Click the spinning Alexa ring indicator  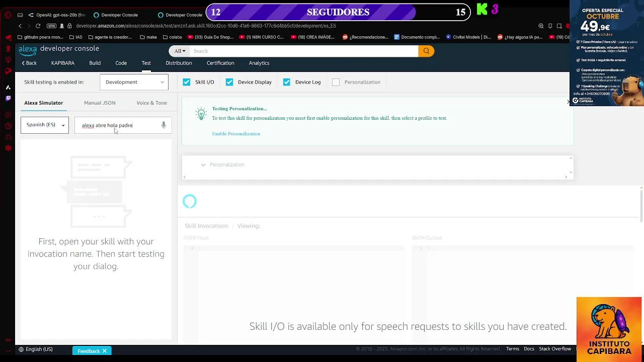[190, 201]
